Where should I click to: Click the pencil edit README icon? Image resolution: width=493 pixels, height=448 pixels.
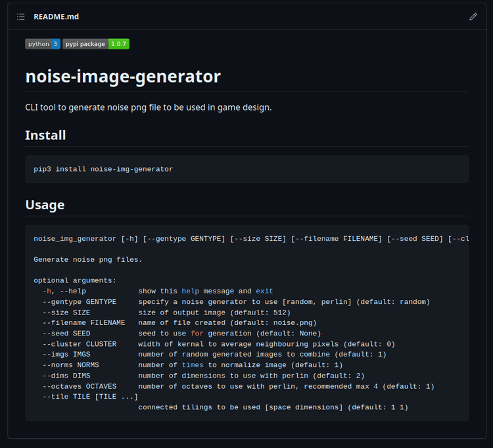[x=473, y=16]
